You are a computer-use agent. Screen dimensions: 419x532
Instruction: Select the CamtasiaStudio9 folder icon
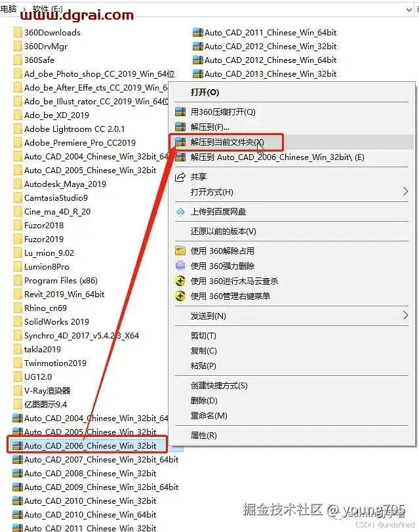(x=18, y=198)
